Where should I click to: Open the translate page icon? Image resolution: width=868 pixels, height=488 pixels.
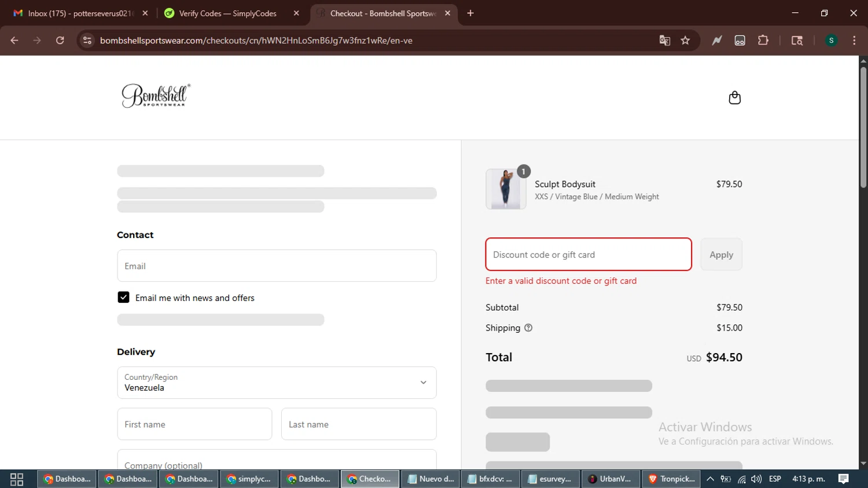click(664, 41)
